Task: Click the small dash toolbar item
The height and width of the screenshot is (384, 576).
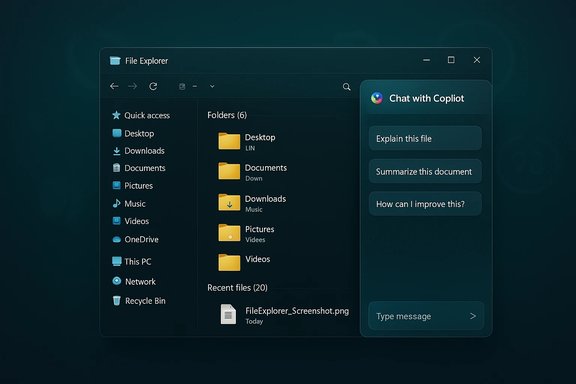Action: click(195, 86)
